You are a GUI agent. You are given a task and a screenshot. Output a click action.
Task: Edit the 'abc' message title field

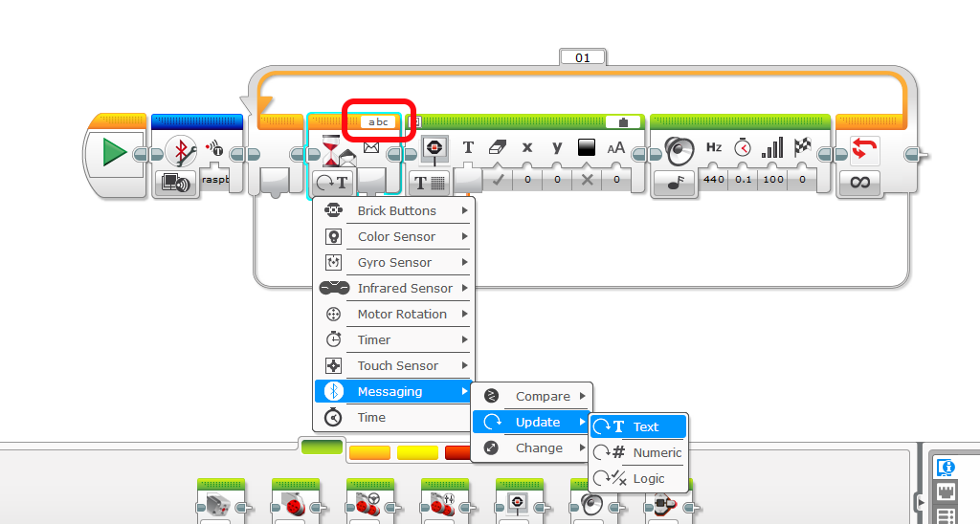[x=378, y=121]
